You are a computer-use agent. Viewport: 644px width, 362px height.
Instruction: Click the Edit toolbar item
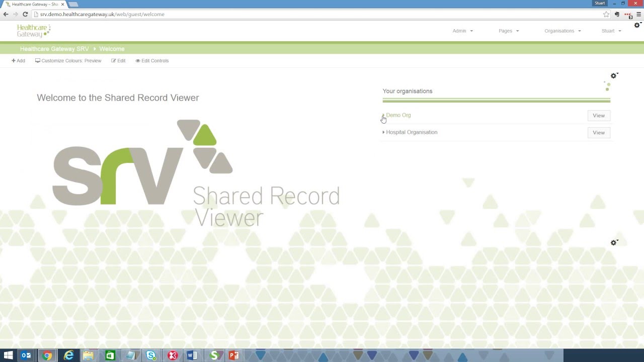pyautogui.click(x=118, y=61)
